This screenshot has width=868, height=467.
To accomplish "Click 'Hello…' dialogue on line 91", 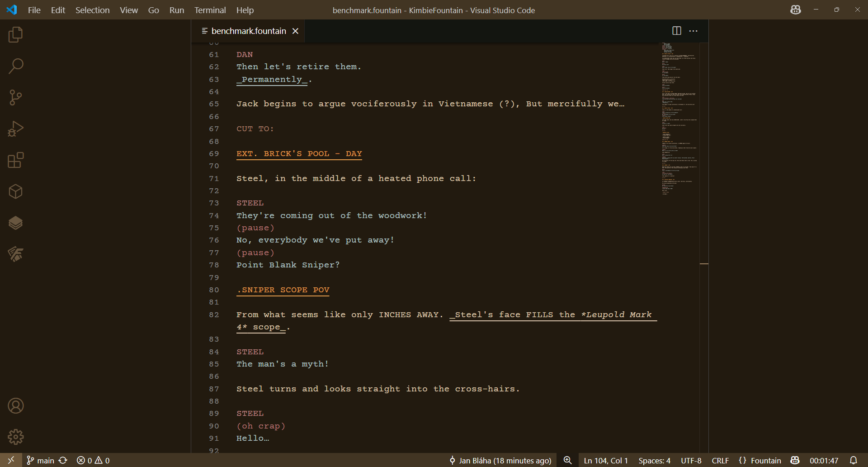I will (253, 438).
